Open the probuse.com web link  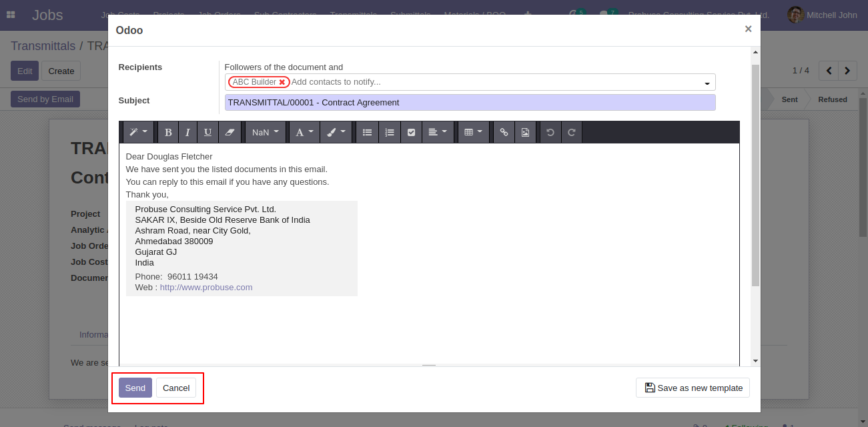tap(206, 288)
